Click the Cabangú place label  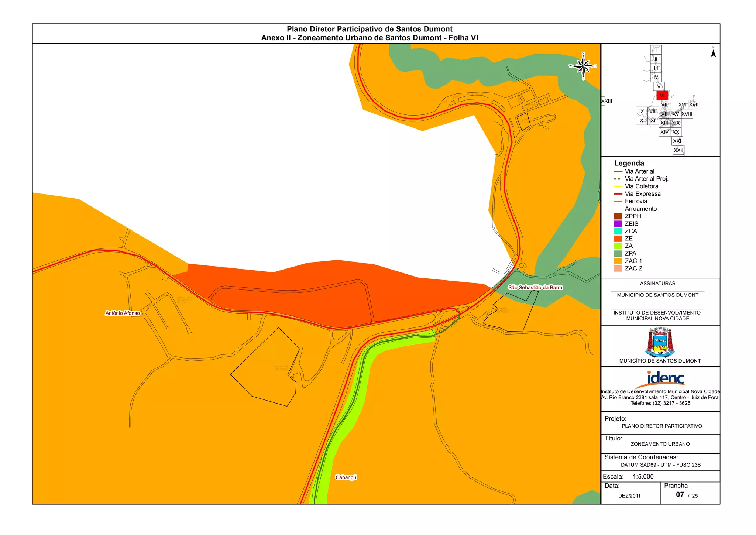[346, 477]
